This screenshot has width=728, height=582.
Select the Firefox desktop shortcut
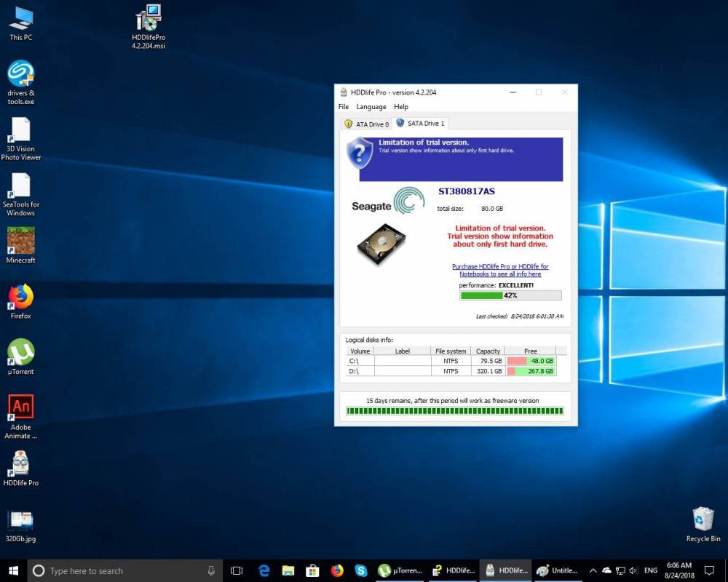tap(21, 302)
